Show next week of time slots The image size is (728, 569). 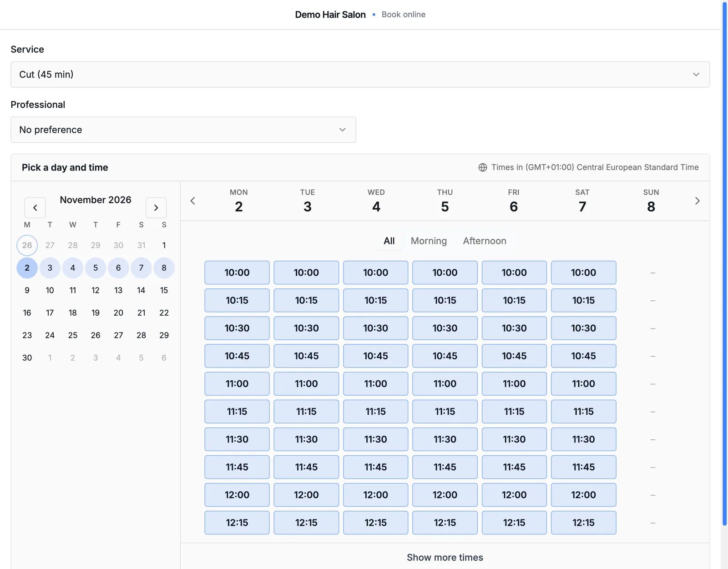(697, 201)
